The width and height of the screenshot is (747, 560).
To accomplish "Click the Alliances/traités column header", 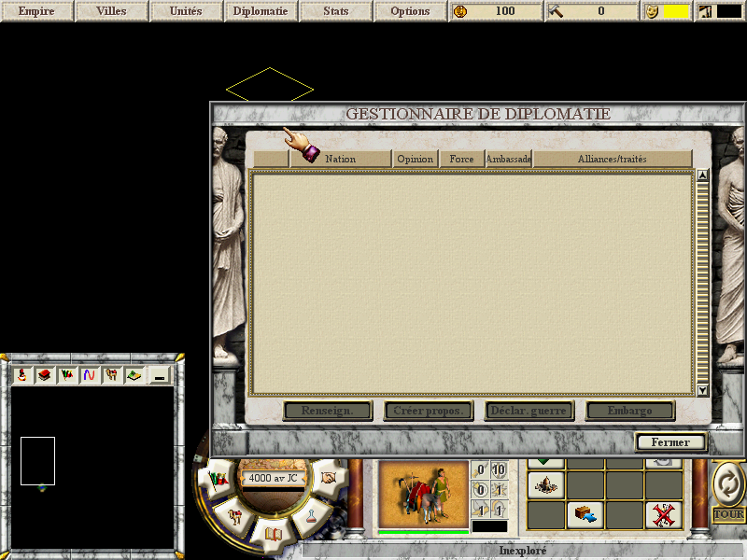I will point(613,159).
